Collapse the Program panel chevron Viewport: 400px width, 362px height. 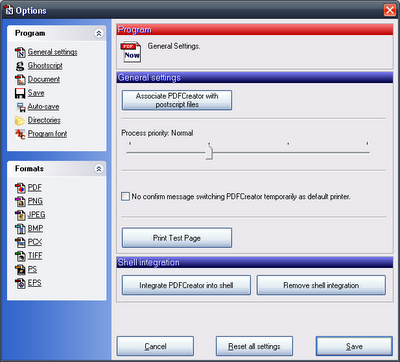click(x=99, y=34)
